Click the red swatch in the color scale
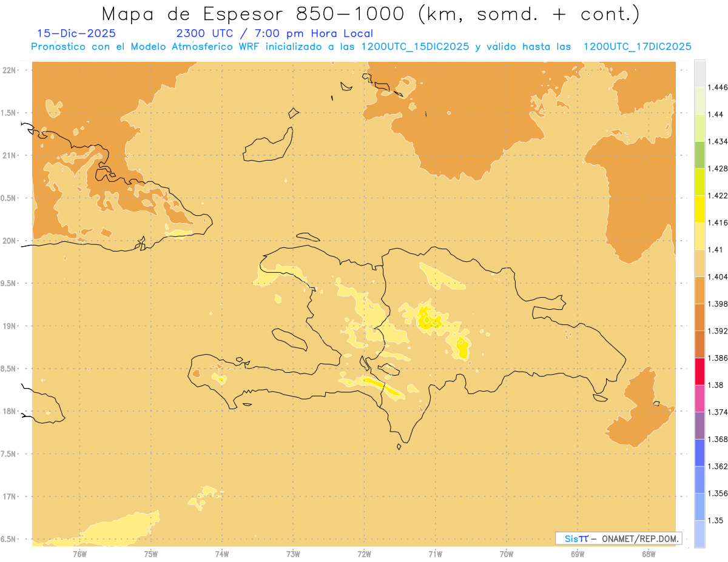 (x=699, y=371)
